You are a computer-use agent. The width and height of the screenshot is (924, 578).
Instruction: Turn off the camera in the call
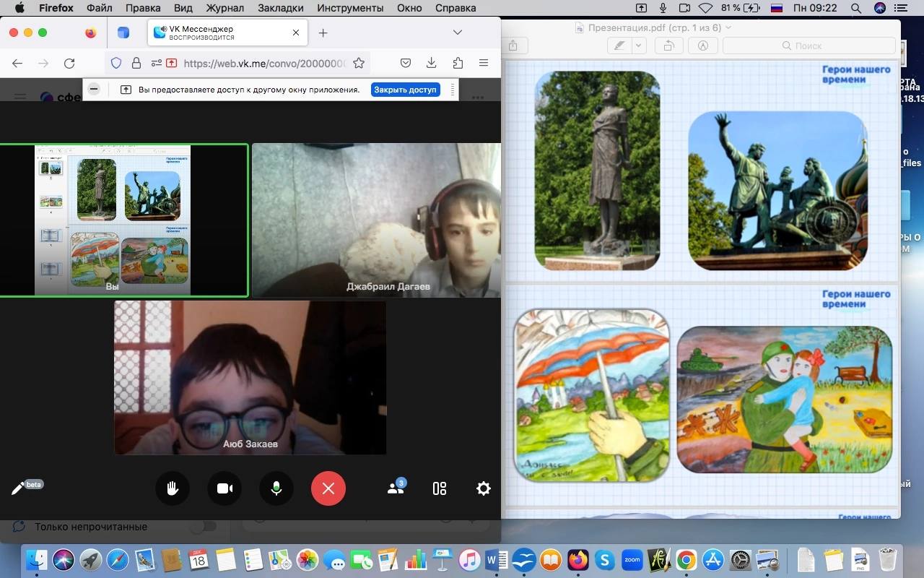click(225, 489)
